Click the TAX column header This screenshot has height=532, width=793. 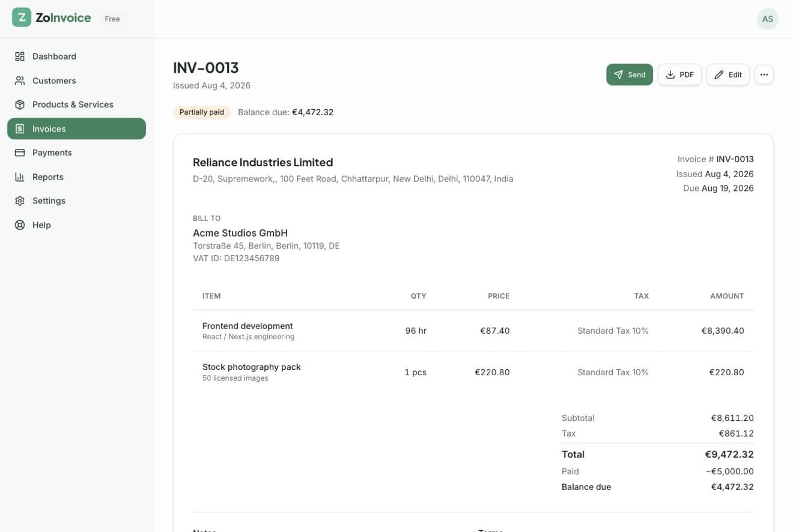click(642, 296)
